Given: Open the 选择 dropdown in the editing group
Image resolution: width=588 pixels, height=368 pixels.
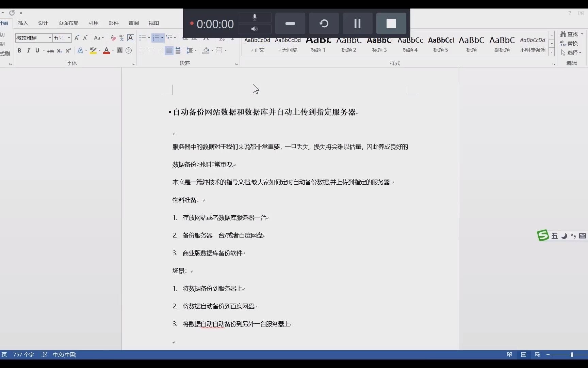Looking at the screenshot, I should tap(572, 52).
